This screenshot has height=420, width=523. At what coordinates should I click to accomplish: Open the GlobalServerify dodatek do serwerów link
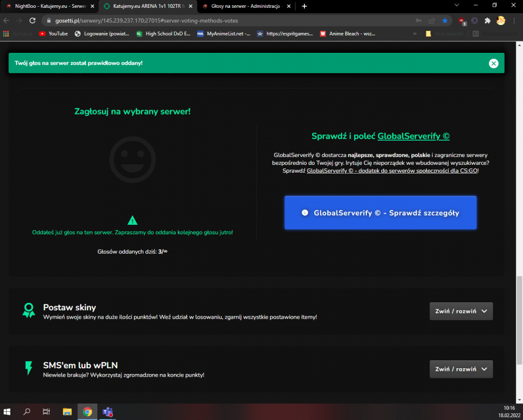[x=392, y=171]
